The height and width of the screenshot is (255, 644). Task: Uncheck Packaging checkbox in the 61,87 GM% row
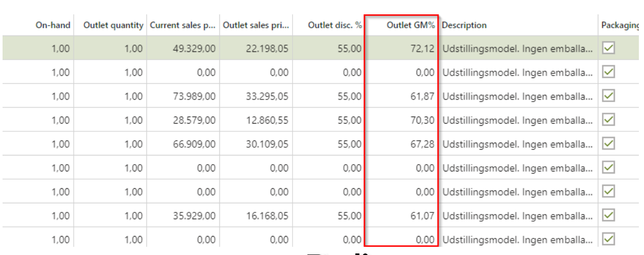(x=609, y=96)
